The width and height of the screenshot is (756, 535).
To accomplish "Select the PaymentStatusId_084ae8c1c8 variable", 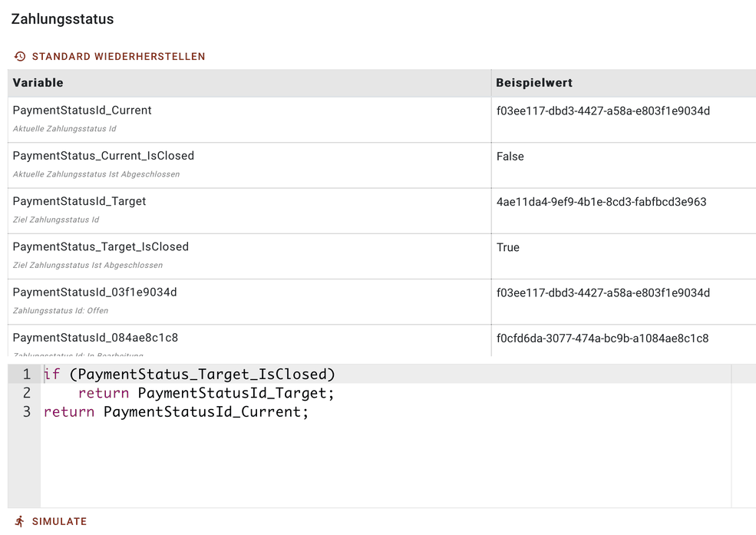I will click(x=95, y=338).
